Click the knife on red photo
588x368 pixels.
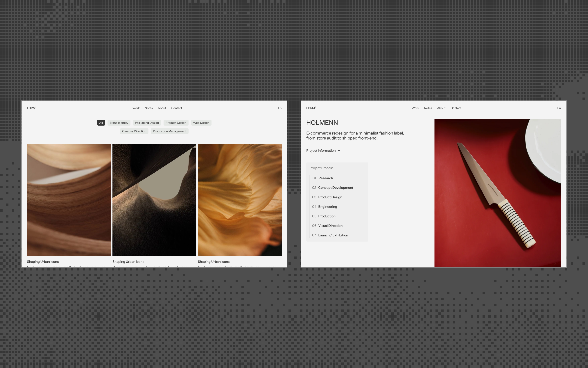point(498,193)
